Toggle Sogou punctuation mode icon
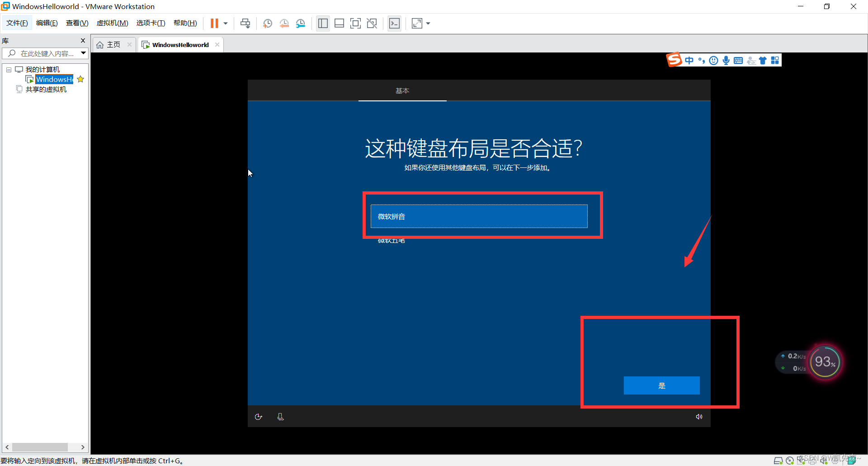This screenshot has width=868, height=466. [x=702, y=61]
